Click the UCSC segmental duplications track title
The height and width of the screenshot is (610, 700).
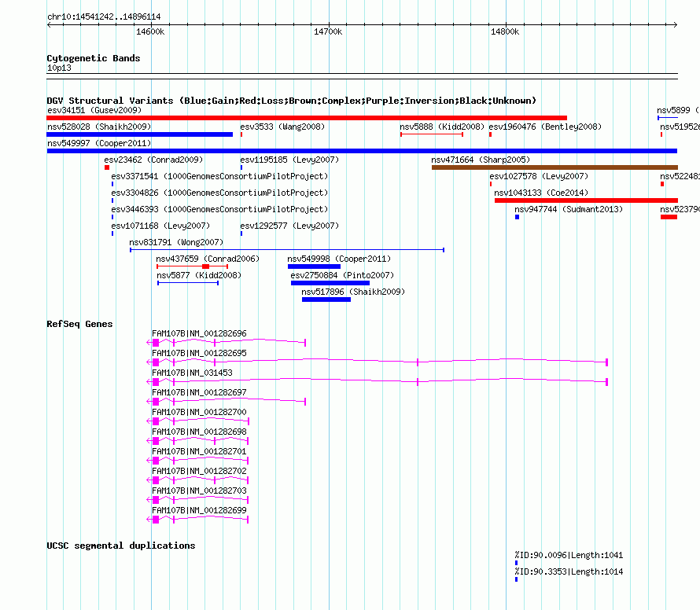point(121,546)
